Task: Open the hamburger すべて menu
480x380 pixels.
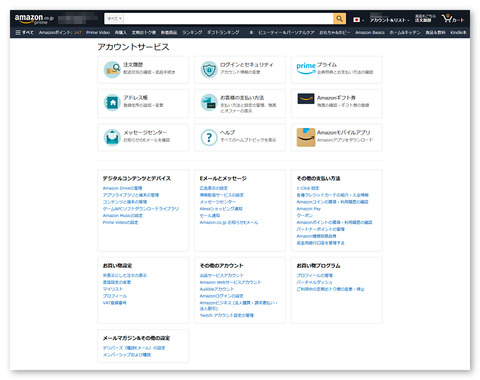Action: tap(24, 32)
